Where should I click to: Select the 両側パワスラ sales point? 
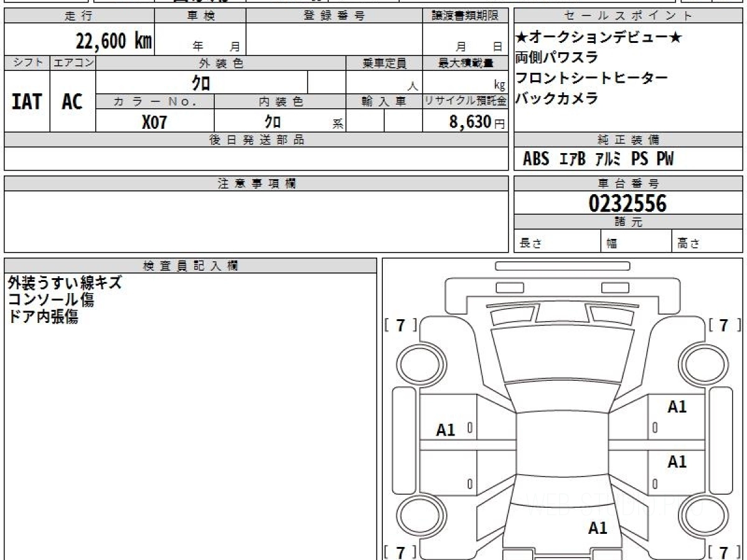(x=557, y=58)
